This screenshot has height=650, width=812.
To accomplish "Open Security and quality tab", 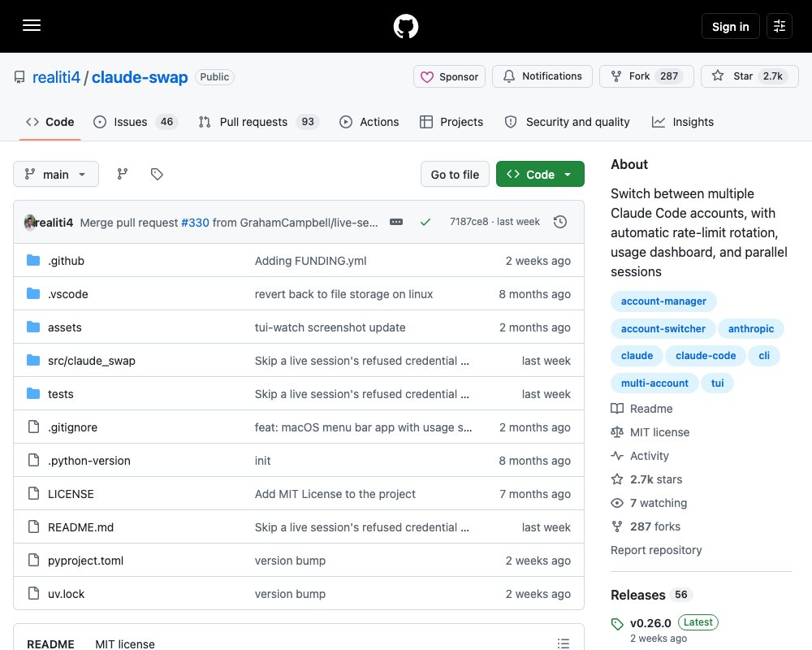I will point(567,122).
